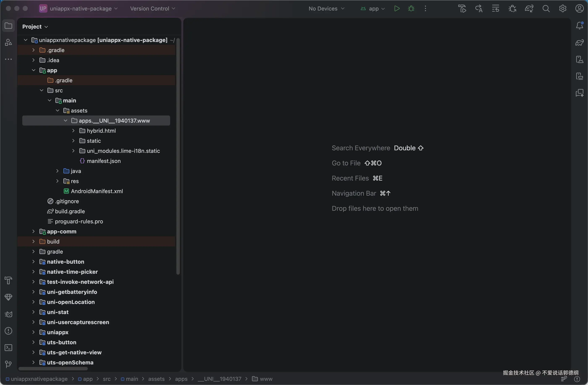The height and width of the screenshot is (385, 588).
Task: Toggle the Project tool window folder icon
Action: coord(8,26)
